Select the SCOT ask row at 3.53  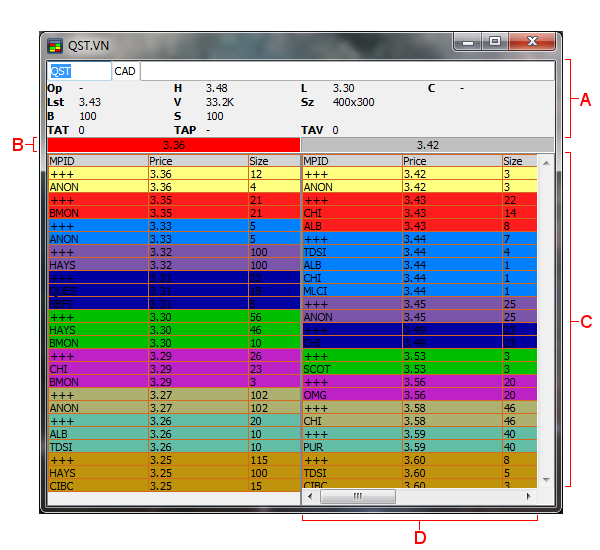pyautogui.click(x=350, y=369)
